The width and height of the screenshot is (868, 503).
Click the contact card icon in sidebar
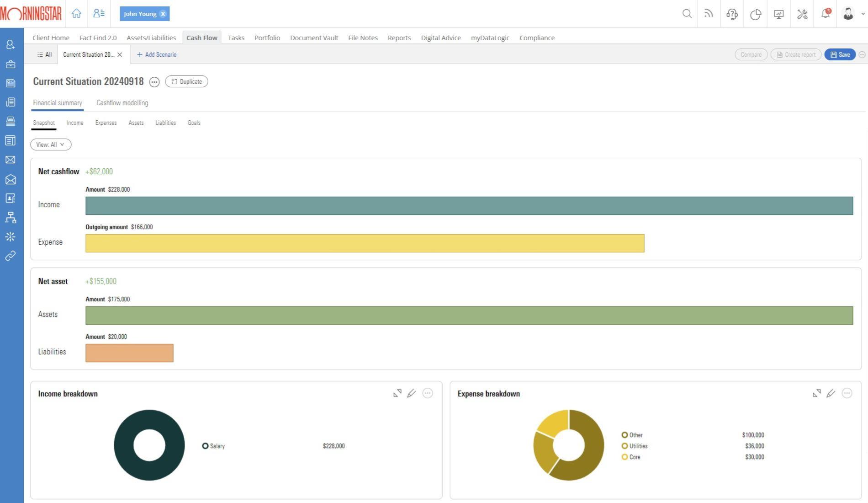pos(11,198)
